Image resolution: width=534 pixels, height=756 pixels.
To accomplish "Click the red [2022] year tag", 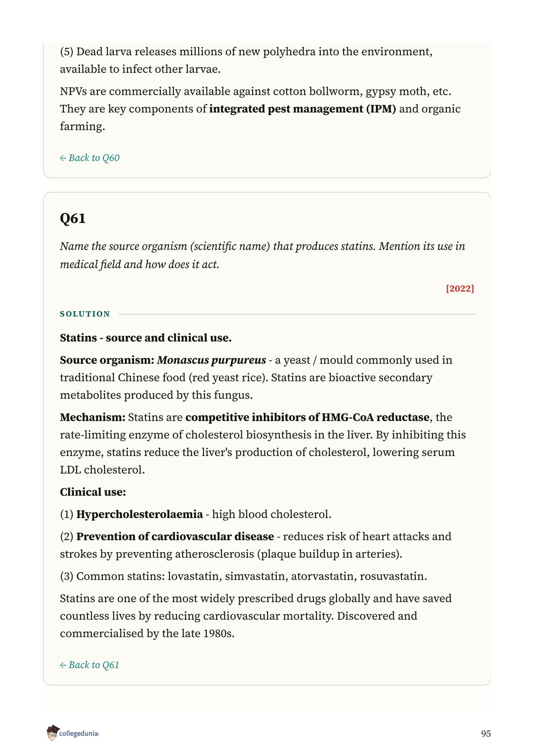I will point(460,288).
